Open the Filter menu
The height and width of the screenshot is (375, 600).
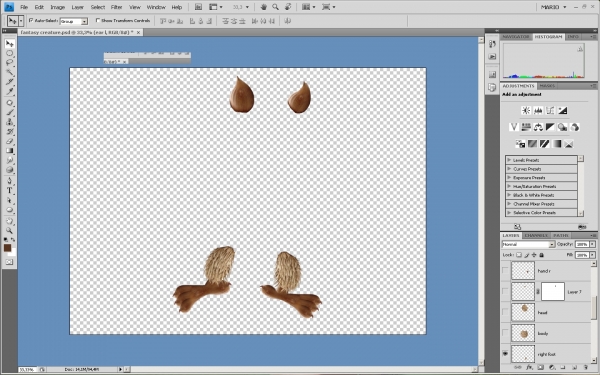click(116, 7)
